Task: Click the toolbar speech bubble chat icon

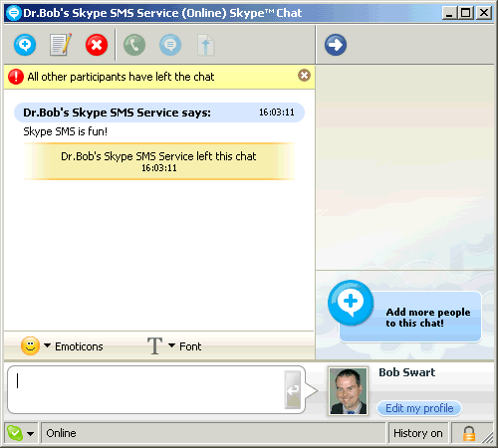Action: tap(170, 45)
